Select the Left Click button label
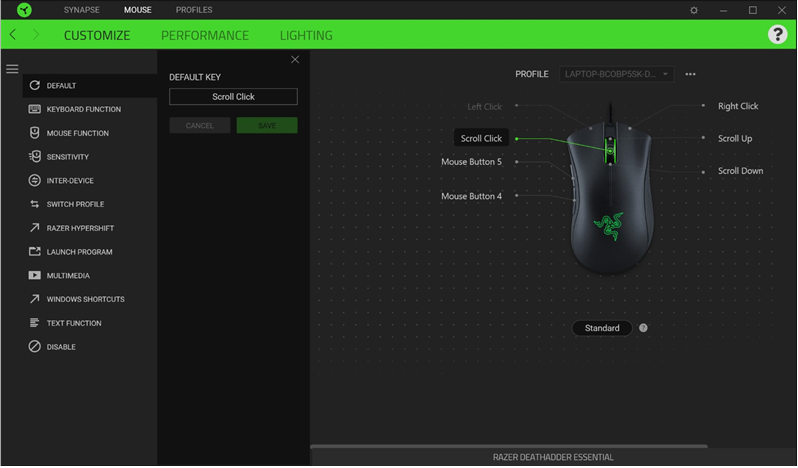 [484, 107]
